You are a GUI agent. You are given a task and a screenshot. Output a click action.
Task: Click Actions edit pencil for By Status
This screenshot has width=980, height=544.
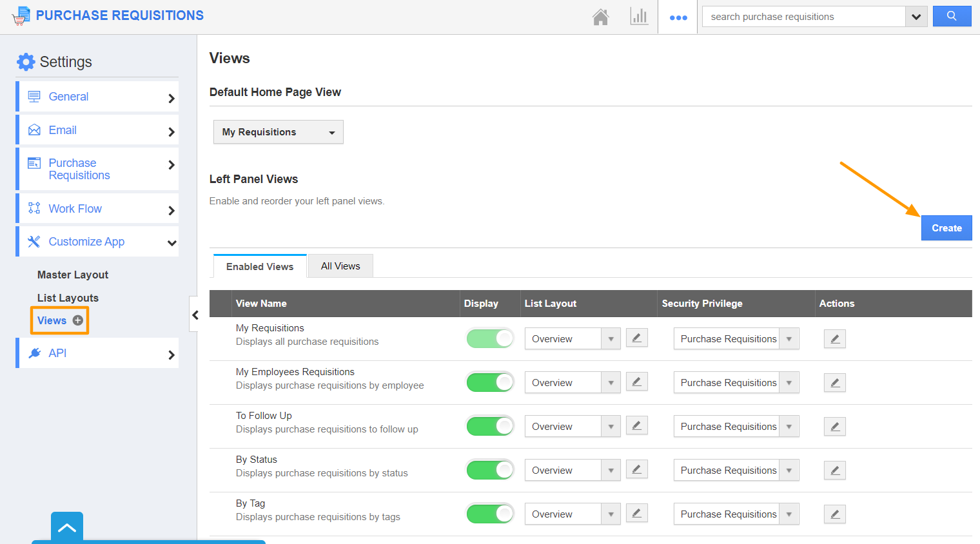coord(834,471)
